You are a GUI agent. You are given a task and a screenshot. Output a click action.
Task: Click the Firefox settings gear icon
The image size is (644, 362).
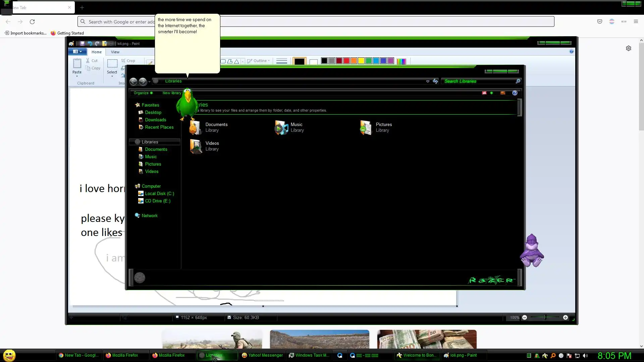(x=628, y=48)
